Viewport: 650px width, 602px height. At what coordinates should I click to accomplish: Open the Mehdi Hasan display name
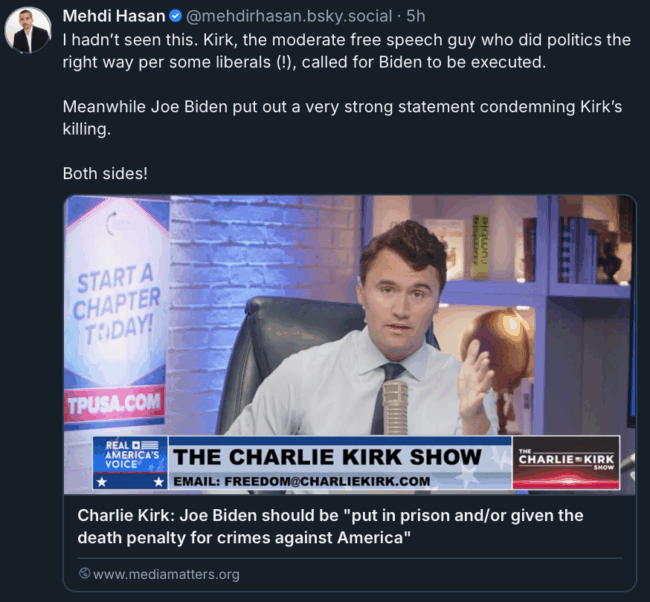click(x=114, y=16)
